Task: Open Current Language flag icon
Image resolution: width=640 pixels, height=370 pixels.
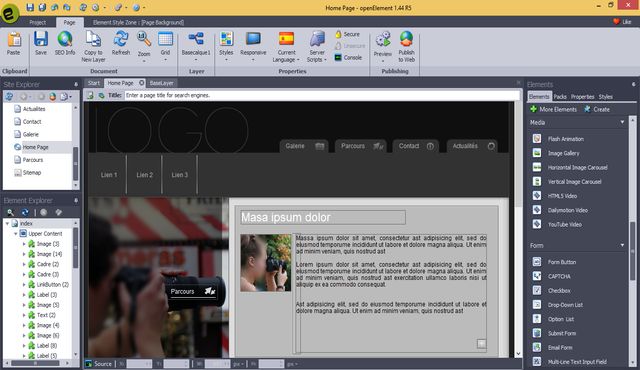Action: point(287,39)
